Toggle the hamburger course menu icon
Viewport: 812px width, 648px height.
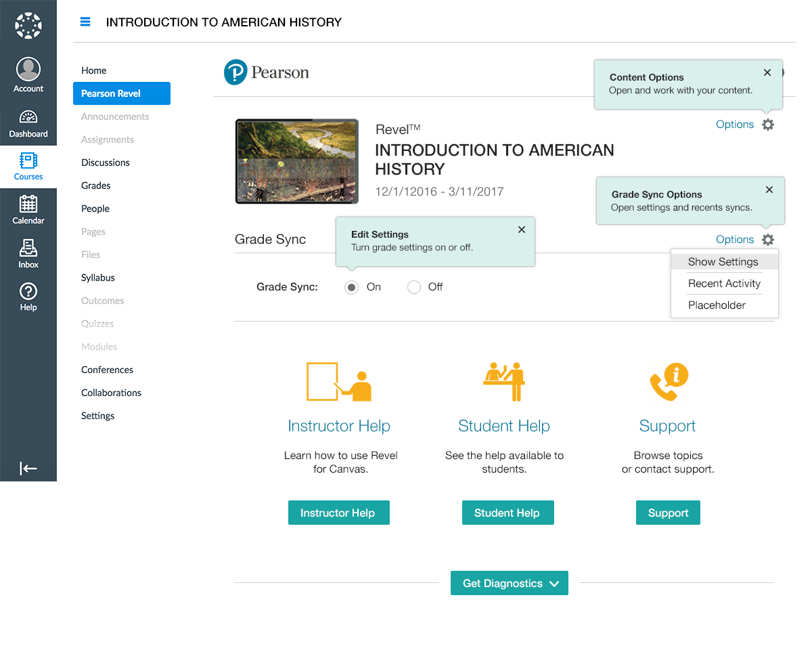(85, 22)
